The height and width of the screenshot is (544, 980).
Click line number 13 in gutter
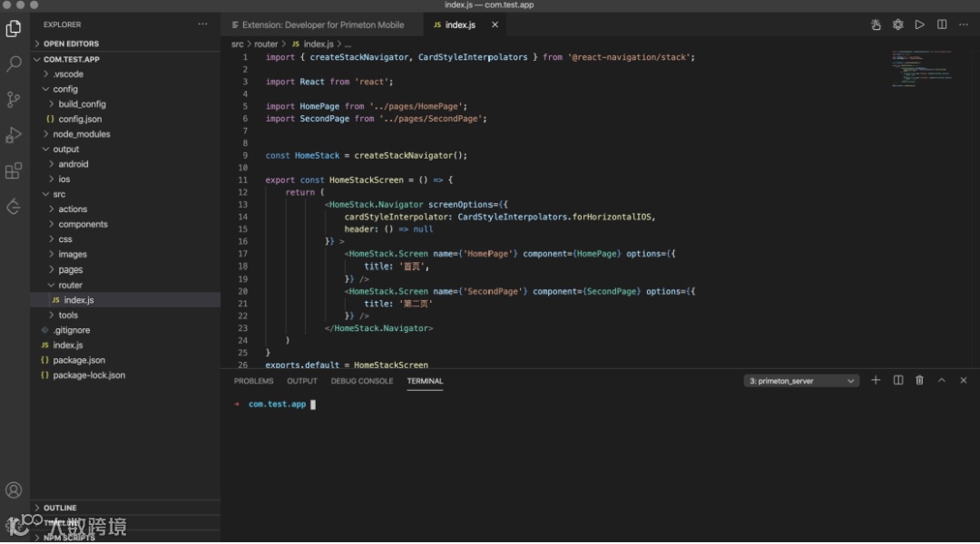tap(242, 205)
